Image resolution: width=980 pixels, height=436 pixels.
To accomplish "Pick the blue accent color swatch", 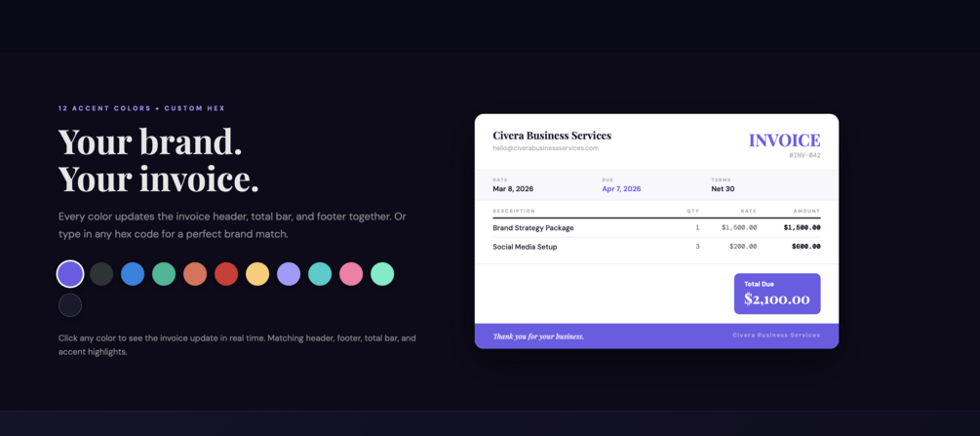I will [x=133, y=274].
